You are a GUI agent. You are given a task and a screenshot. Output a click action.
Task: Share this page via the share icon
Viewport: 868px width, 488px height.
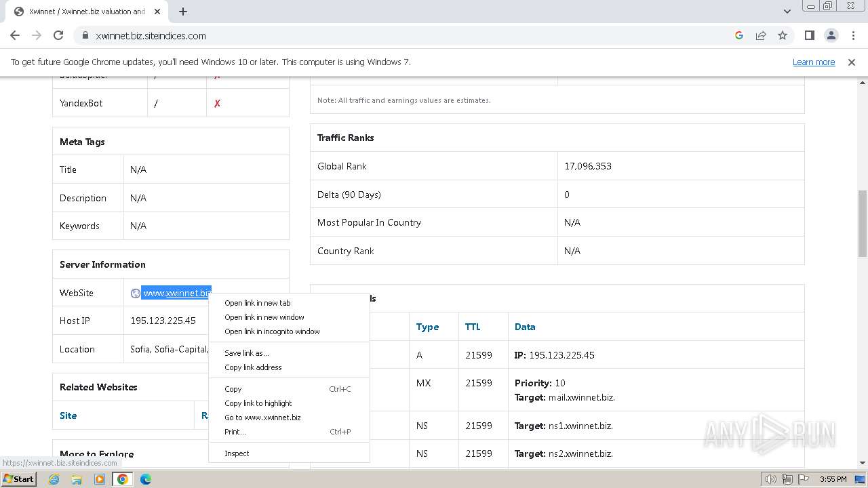point(761,35)
